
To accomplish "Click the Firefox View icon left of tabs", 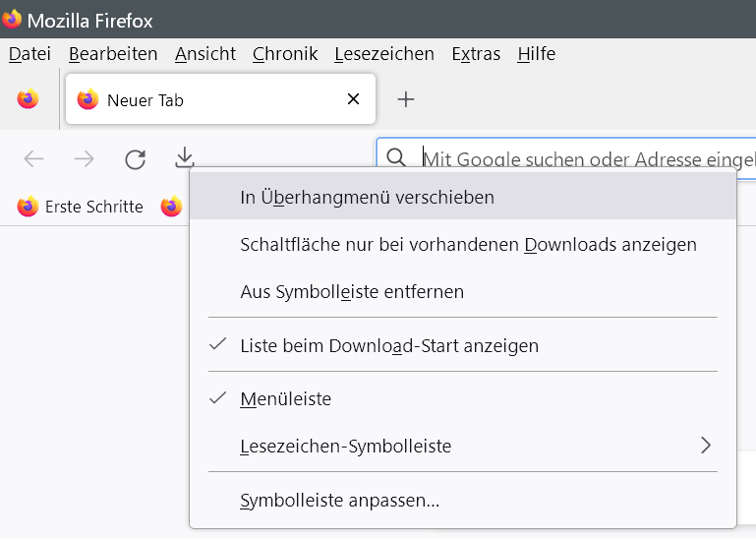I will [x=28, y=99].
